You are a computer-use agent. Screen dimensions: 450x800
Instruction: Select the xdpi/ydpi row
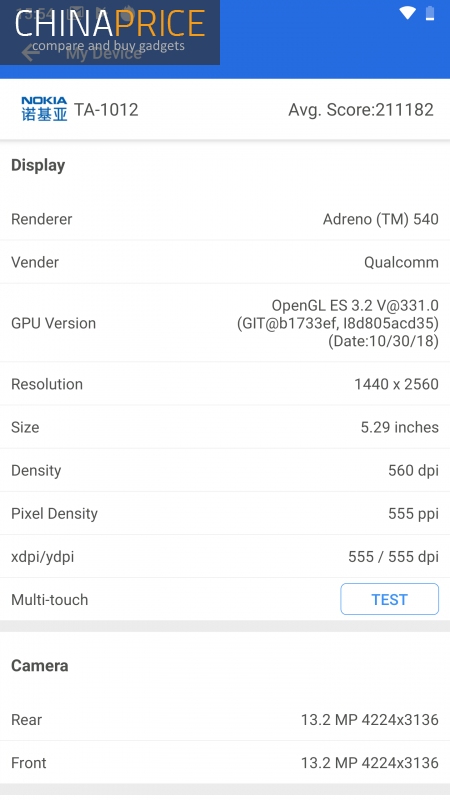[x=225, y=557]
